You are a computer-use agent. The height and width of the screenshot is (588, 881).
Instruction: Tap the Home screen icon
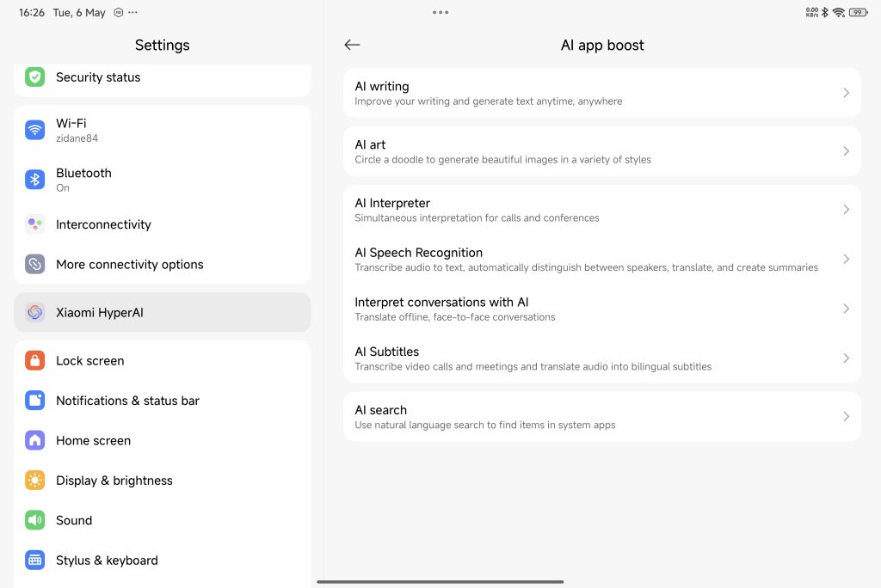[x=34, y=440]
